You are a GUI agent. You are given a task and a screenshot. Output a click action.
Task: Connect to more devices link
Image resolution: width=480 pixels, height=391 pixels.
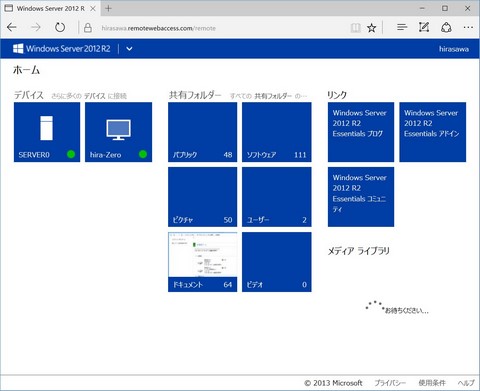click(89, 96)
